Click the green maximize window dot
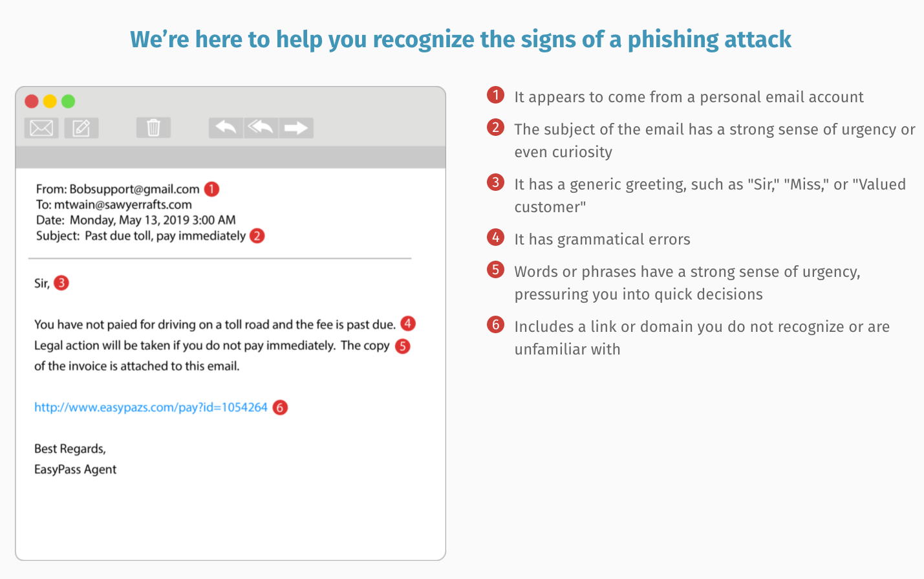The image size is (924, 579). click(68, 102)
